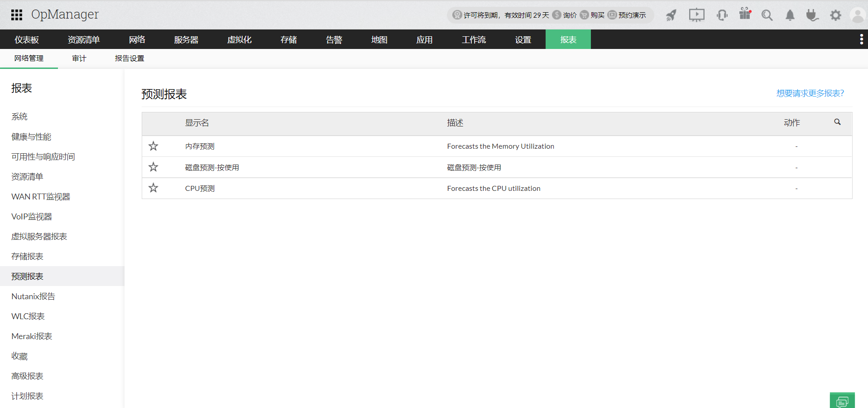
Task: Open the settings gear icon
Action: [x=835, y=15]
